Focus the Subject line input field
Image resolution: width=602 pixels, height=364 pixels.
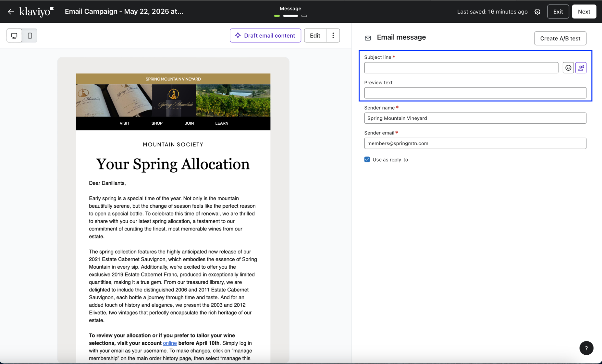click(x=461, y=68)
